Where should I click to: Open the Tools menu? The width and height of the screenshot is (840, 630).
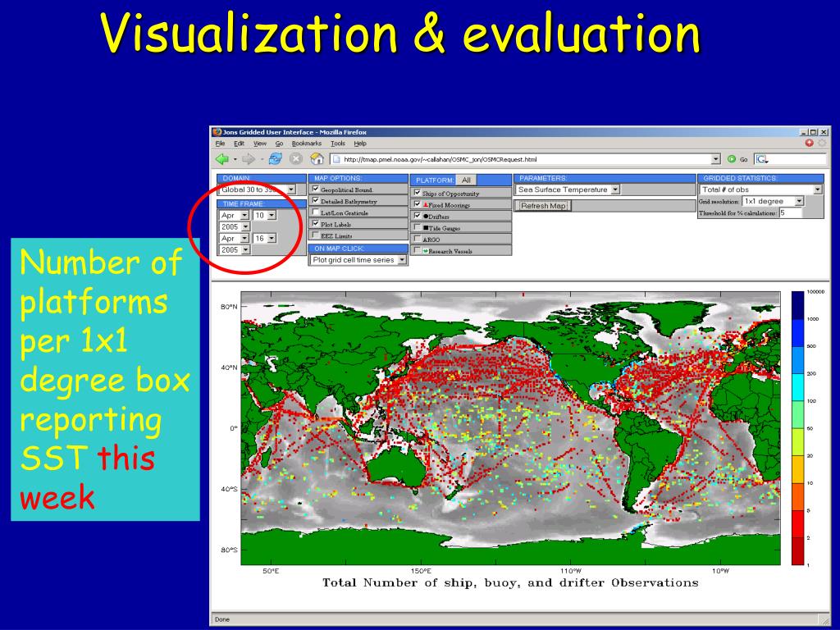337,144
